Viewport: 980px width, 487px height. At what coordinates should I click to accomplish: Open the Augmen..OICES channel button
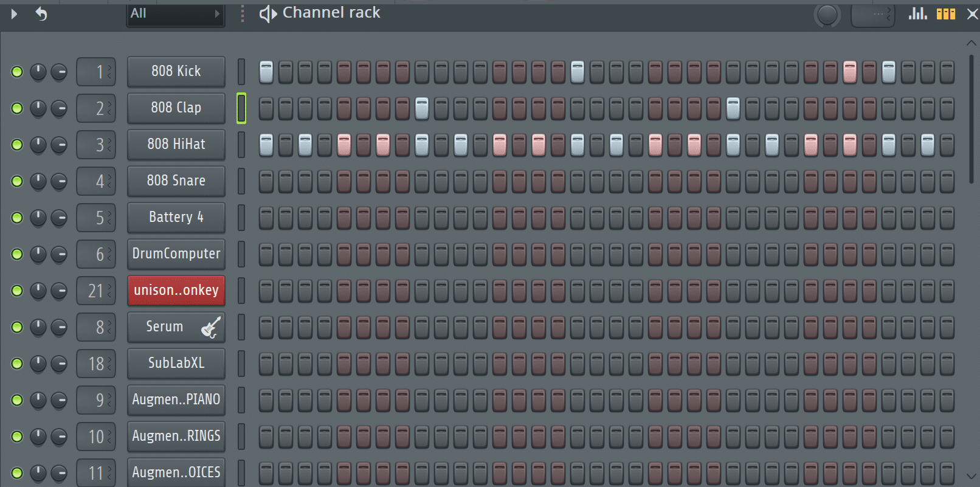coord(176,472)
